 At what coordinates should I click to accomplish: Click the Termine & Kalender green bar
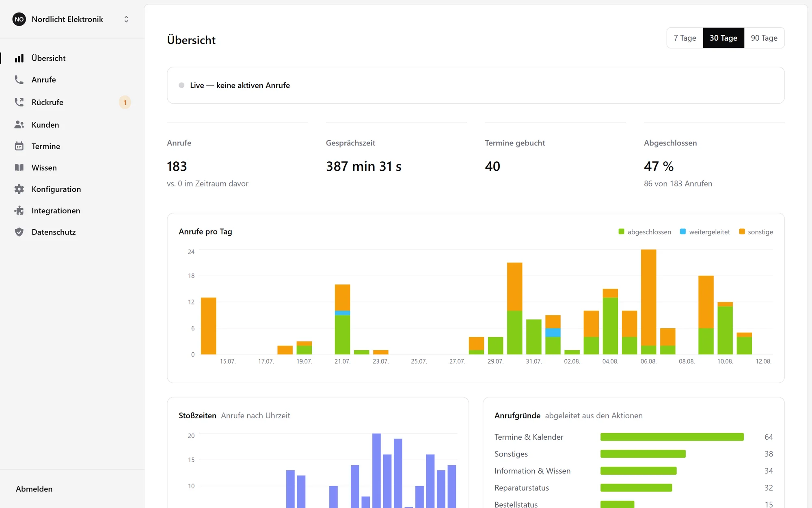tap(672, 437)
